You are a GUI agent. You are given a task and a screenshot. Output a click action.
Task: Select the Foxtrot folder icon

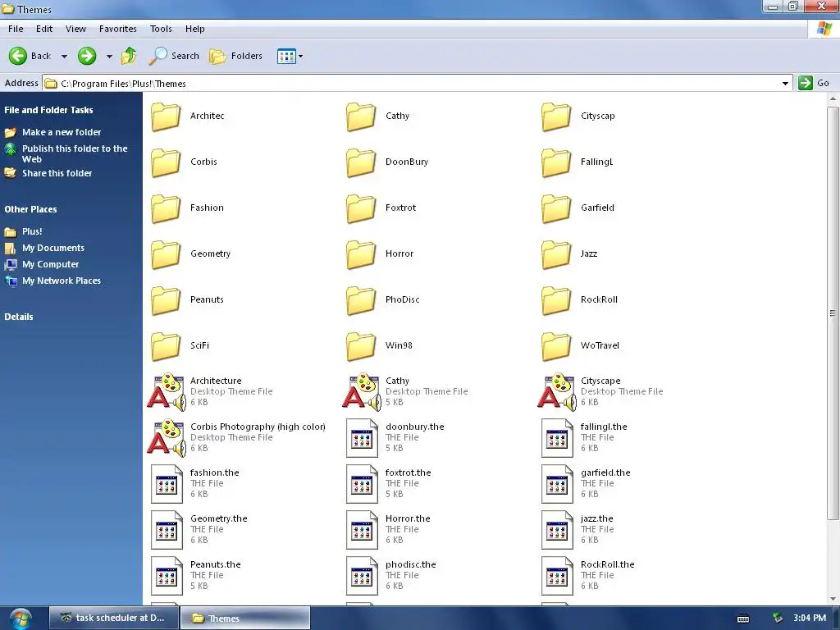(361, 208)
